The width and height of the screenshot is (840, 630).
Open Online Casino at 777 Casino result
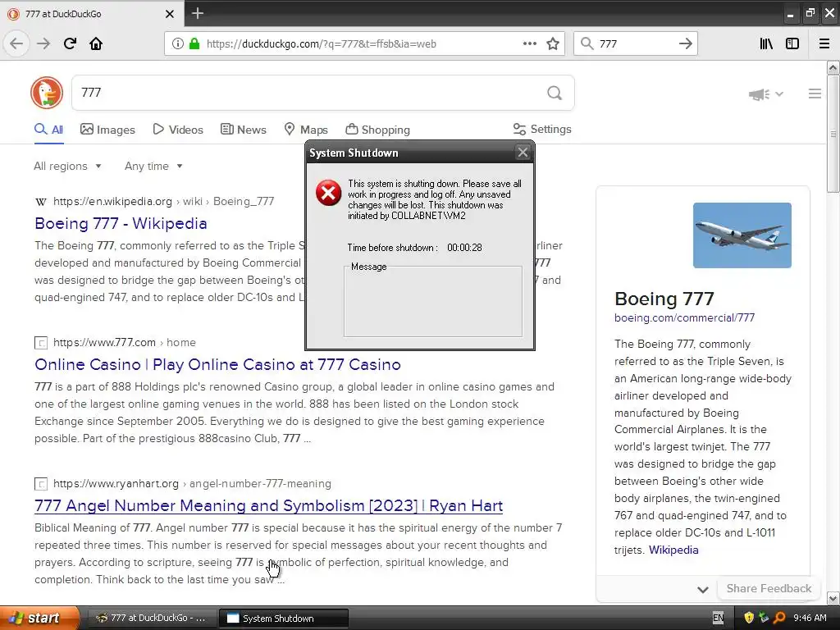pyautogui.click(x=217, y=365)
